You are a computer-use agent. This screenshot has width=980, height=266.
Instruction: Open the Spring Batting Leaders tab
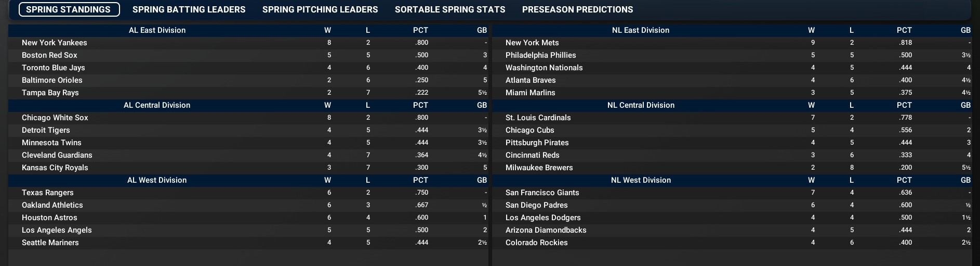coord(189,9)
